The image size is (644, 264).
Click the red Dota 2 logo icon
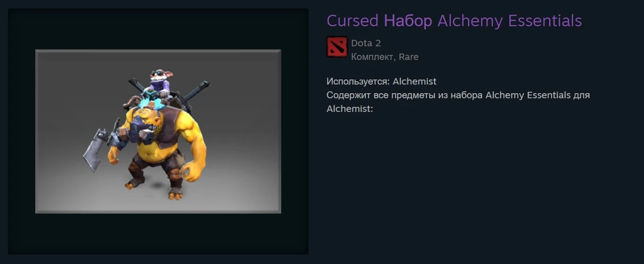(x=337, y=47)
